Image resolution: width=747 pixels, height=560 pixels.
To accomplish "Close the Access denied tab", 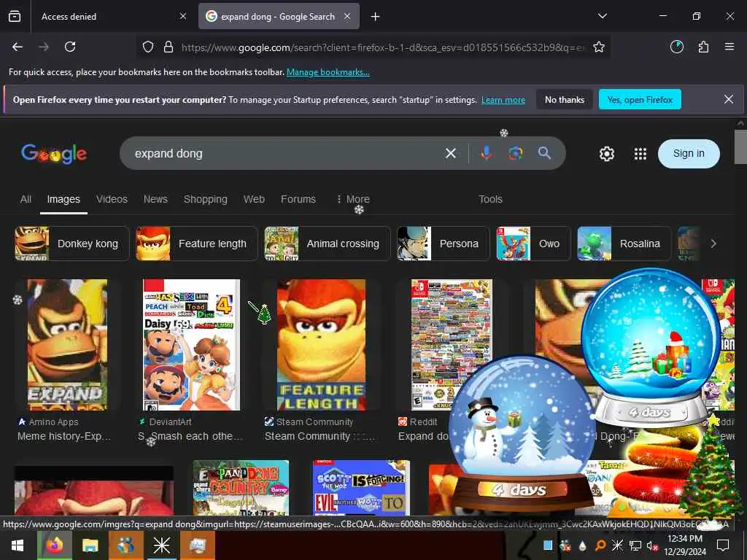I will coord(183,16).
